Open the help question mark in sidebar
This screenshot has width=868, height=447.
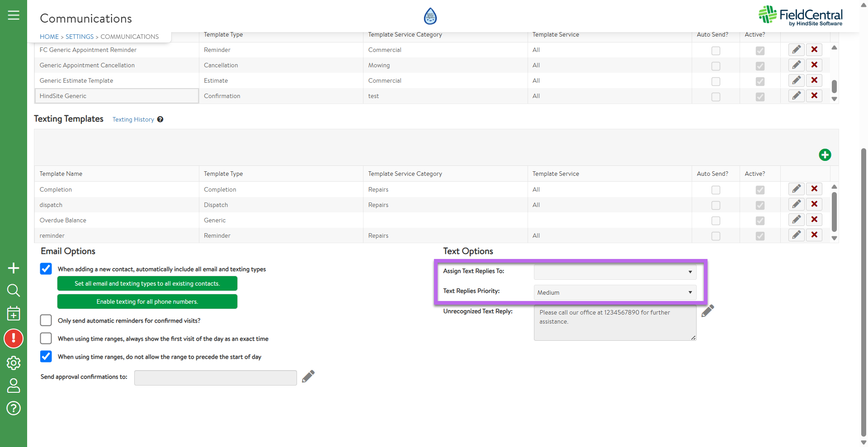14,408
